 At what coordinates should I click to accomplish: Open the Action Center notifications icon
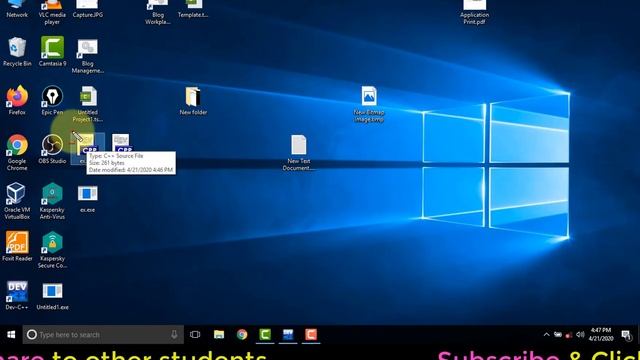(x=626, y=335)
